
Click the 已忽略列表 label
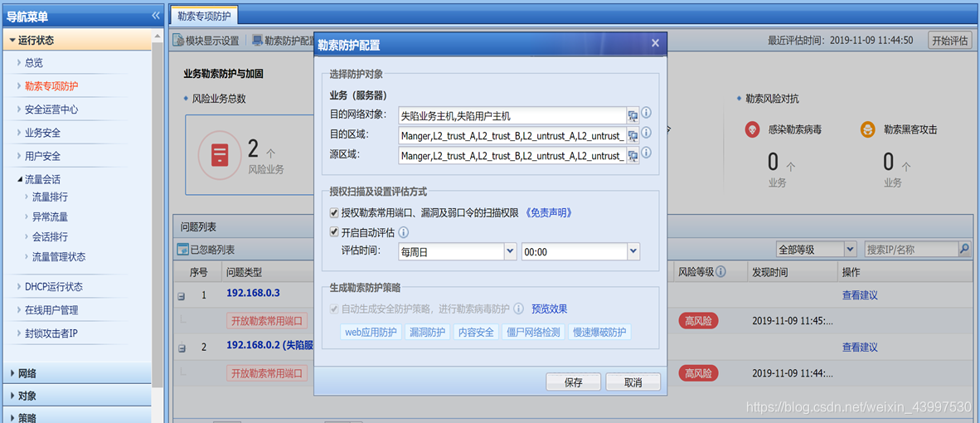[x=212, y=250]
